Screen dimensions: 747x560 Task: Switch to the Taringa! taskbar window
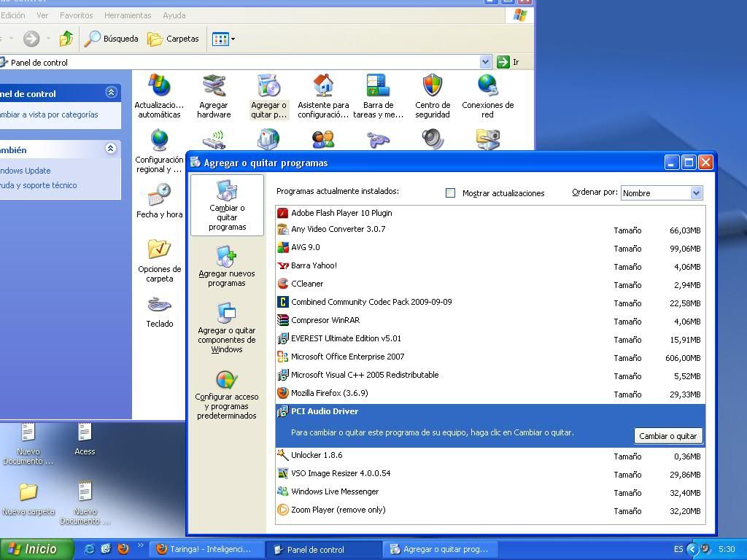[206, 549]
